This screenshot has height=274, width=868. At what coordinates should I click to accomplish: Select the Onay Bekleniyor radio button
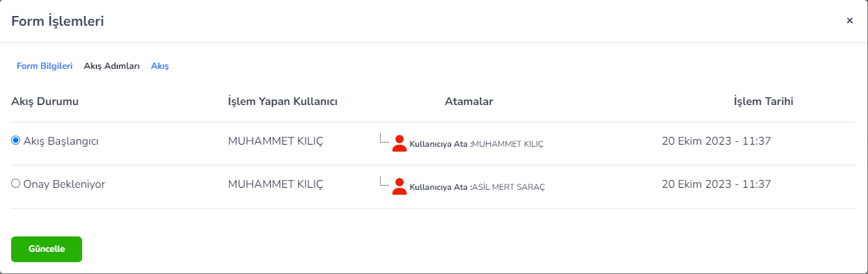(16, 184)
